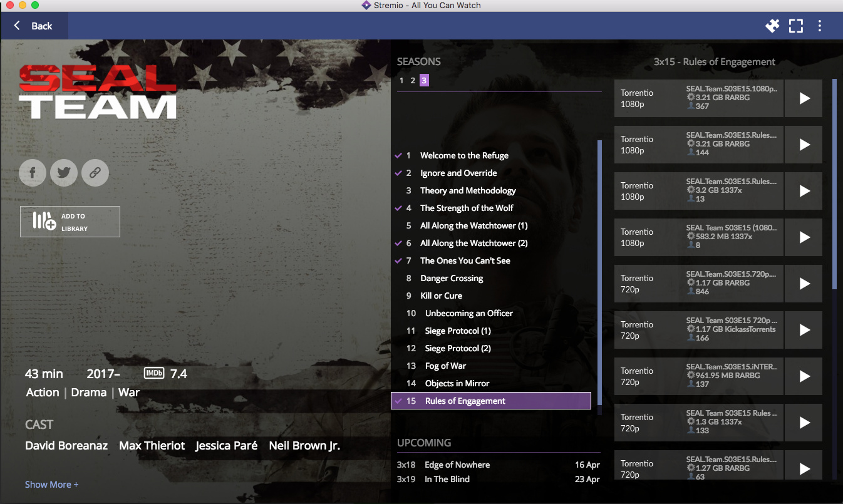Share on Twitter icon
The height and width of the screenshot is (504, 843).
click(x=64, y=173)
